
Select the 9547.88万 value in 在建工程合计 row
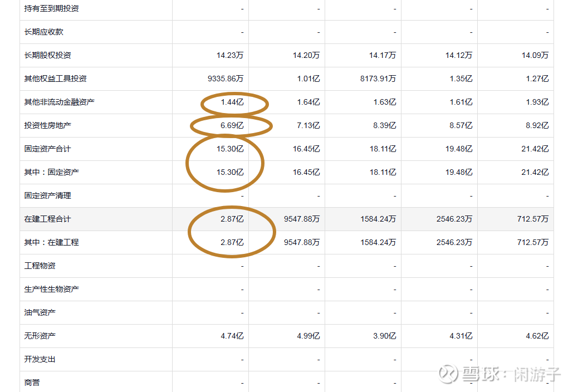[302, 219]
